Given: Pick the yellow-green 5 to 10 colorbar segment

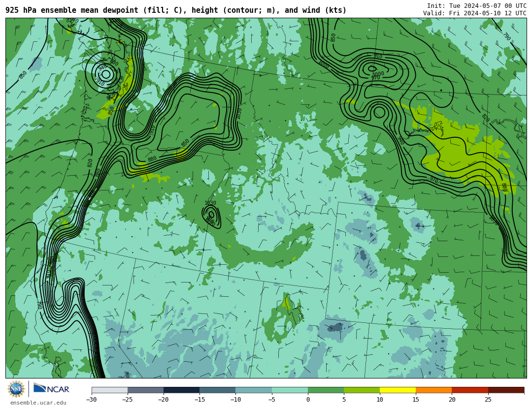Looking at the screenshot, I should (x=362, y=390).
